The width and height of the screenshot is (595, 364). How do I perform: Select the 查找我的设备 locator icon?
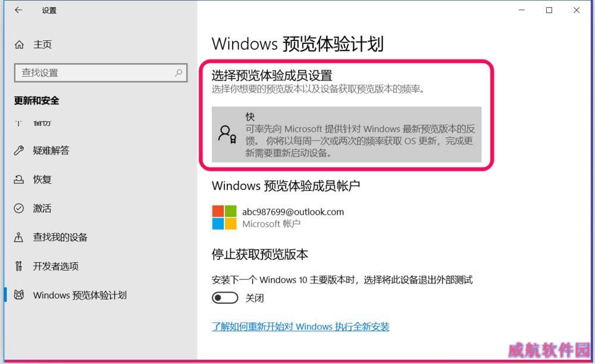(18, 237)
